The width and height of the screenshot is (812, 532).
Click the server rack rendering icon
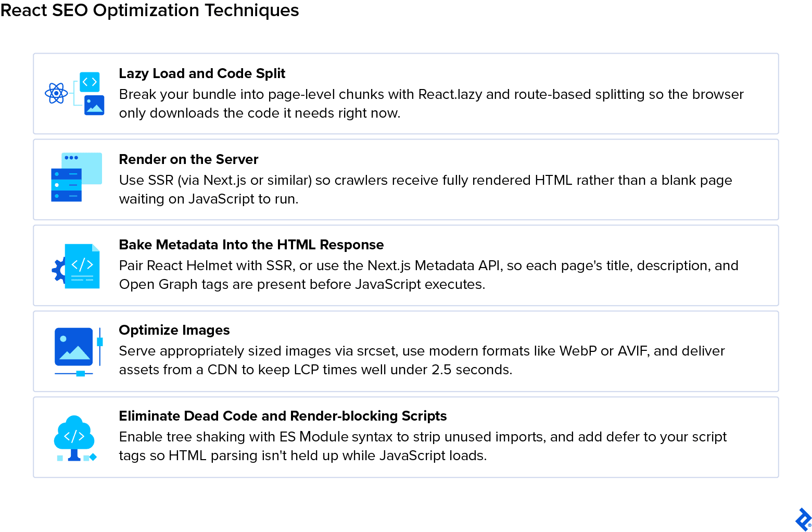click(77, 177)
